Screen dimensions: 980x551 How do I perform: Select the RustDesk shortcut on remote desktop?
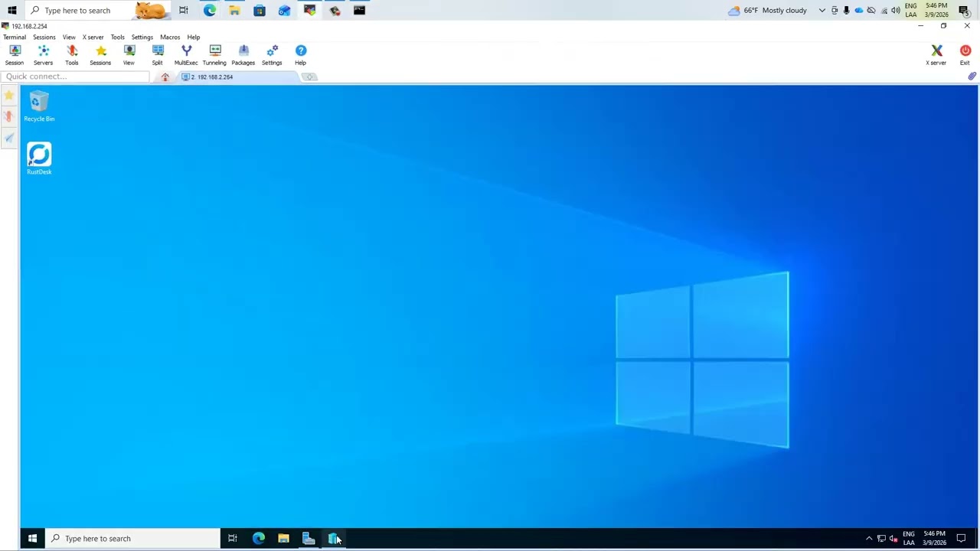click(39, 158)
